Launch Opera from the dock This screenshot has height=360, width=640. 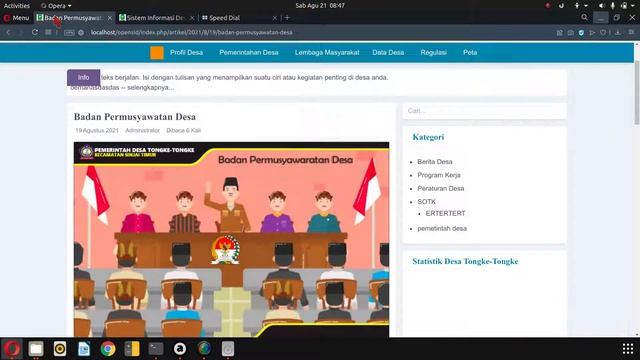click(x=12, y=349)
